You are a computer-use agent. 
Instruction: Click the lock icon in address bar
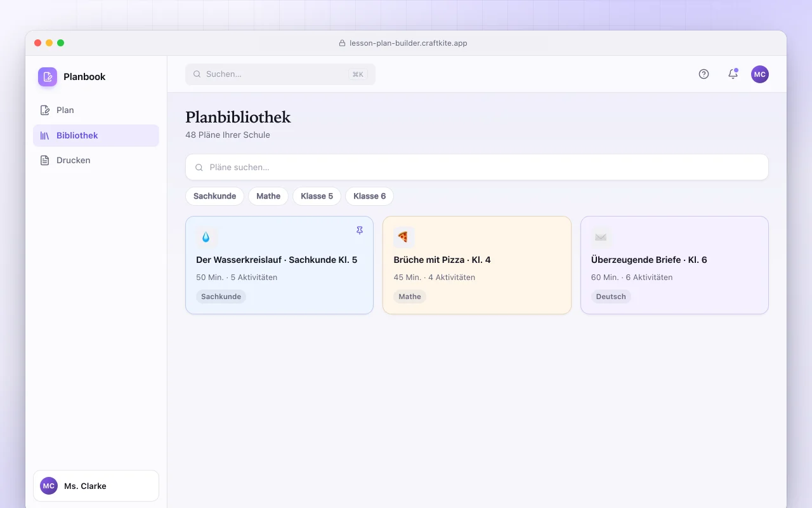[x=343, y=43]
